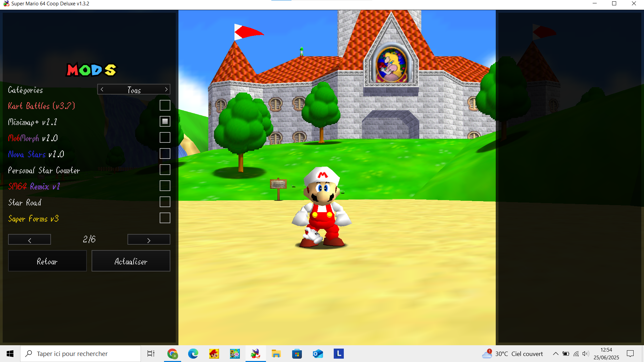The height and width of the screenshot is (362, 644).
Task: Switch to the next category with right arrow
Action: click(166, 89)
